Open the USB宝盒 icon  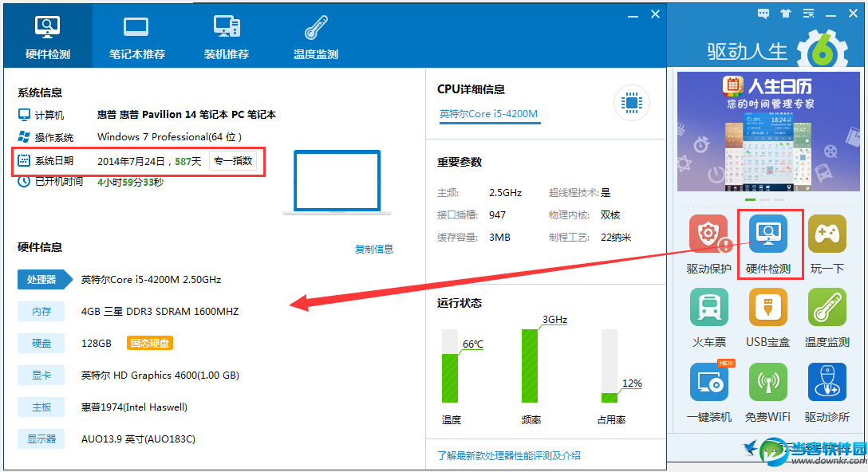(x=768, y=307)
